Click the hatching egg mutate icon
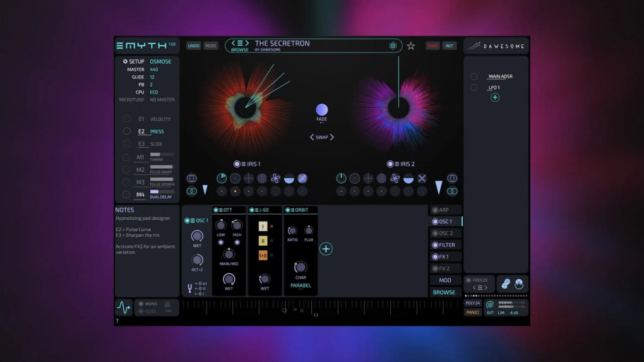This screenshot has width=644, height=362. [x=519, y=284]
